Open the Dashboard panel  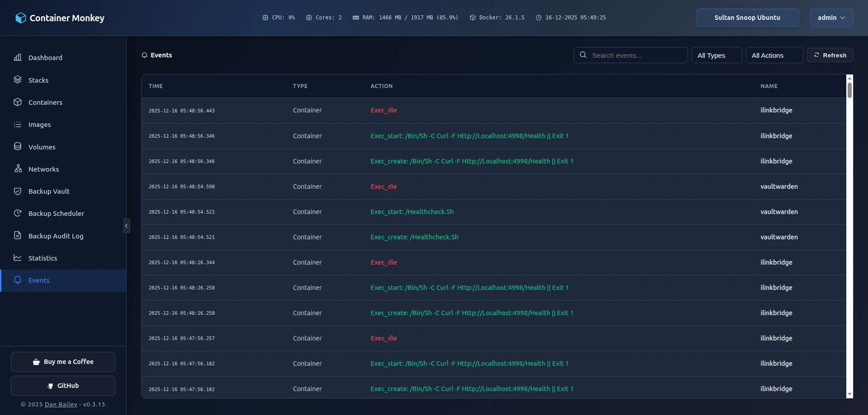[x=45, y=57]
